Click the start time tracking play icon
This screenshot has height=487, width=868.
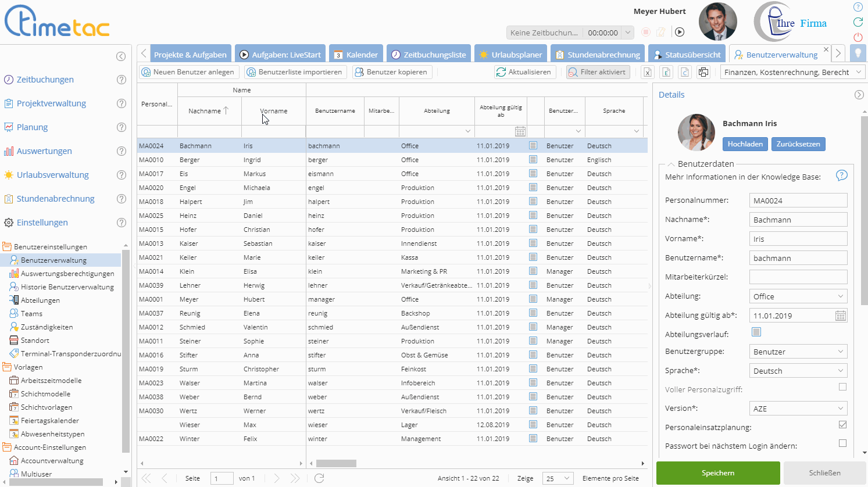tap(680, 33)
